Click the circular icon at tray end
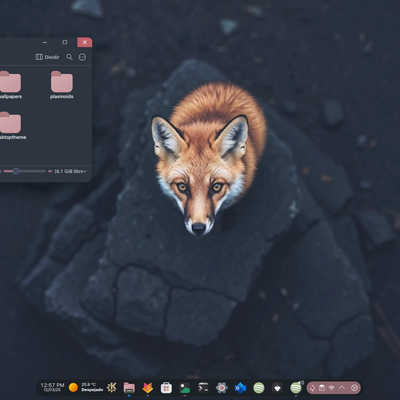 (354, 388)
